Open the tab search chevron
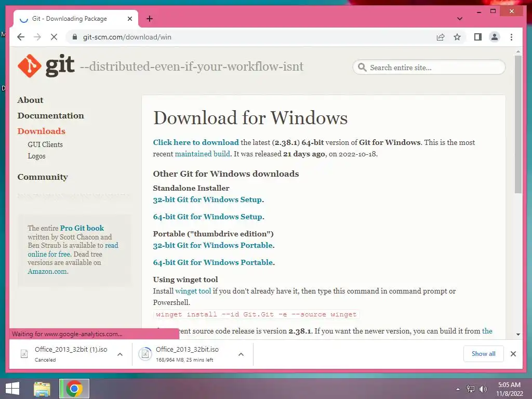 460,19
